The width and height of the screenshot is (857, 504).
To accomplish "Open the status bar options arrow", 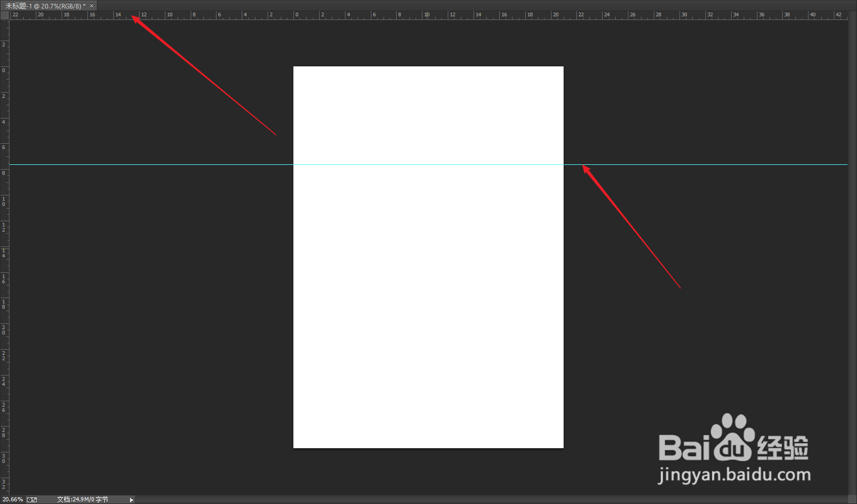I will point(132,500).
